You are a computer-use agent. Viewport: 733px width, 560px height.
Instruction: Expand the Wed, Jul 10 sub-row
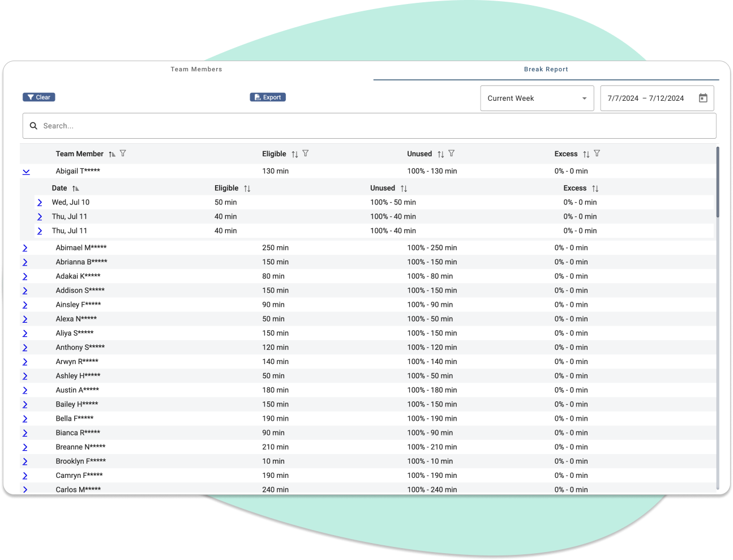(x=39, y=202)
